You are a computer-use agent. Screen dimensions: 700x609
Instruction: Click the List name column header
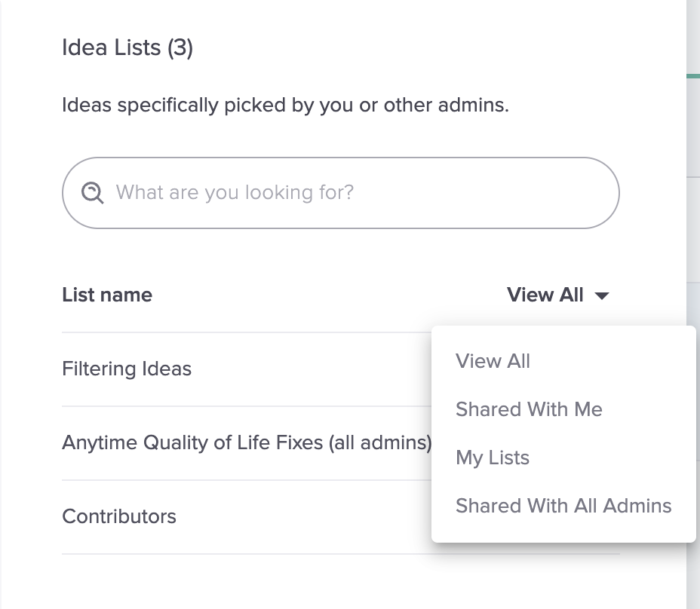pyautogui.click(x=107, y=295)
